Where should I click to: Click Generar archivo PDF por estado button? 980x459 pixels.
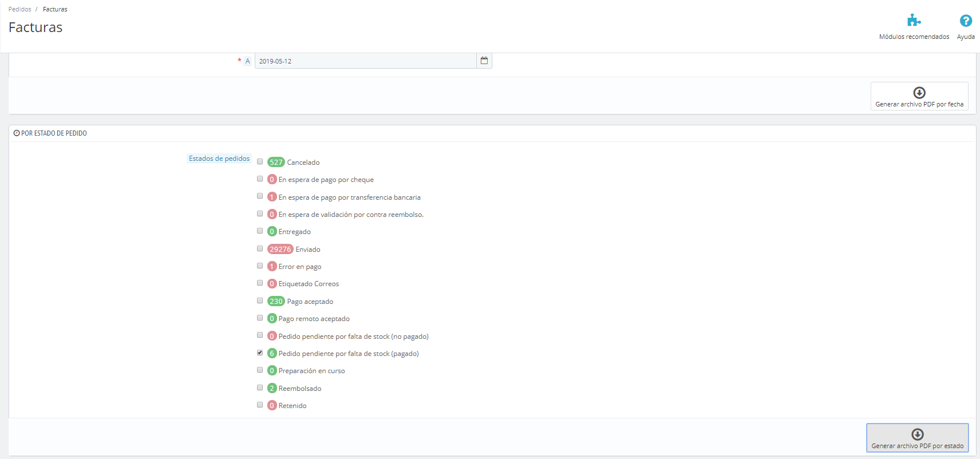tap(918, 438)
